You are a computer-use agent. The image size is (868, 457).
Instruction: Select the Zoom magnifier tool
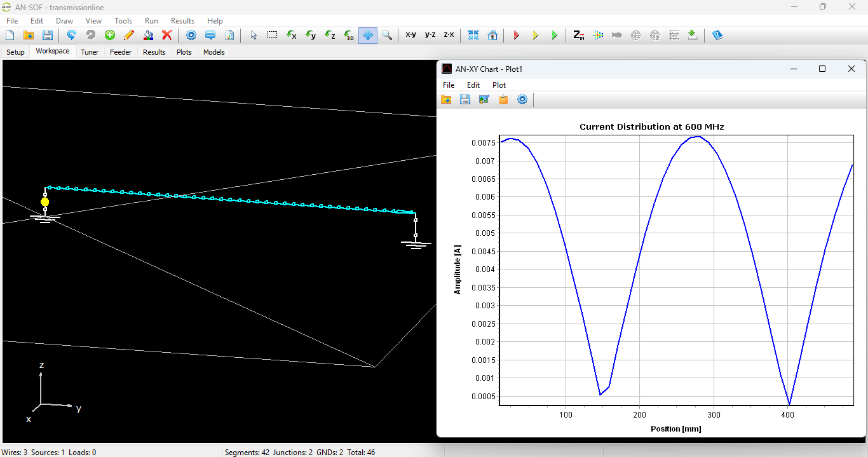pyautogui.click(x=387, y=35)
